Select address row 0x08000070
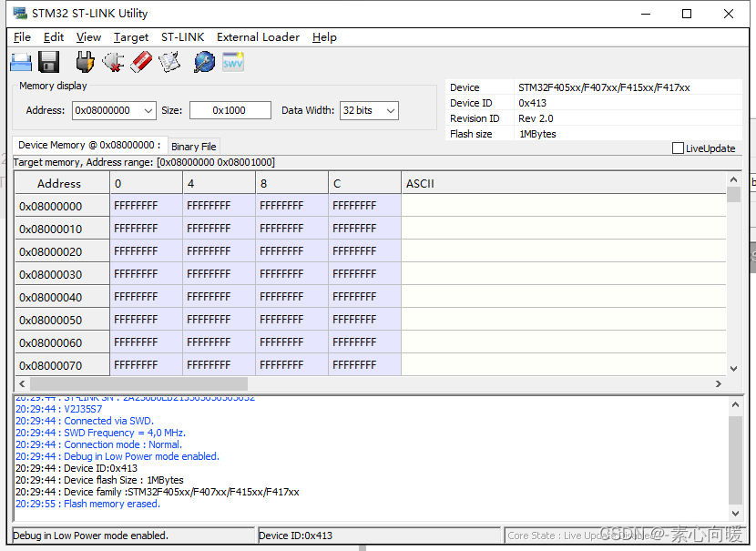This screenshot has width=756, height=551. tap(62, 365)
